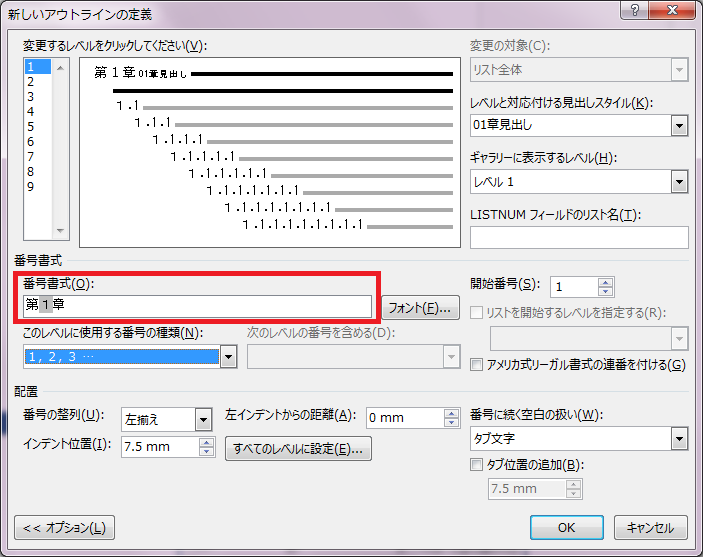Select level 2 in the level list
The image size is (703, 557).
tap(38, 82)
